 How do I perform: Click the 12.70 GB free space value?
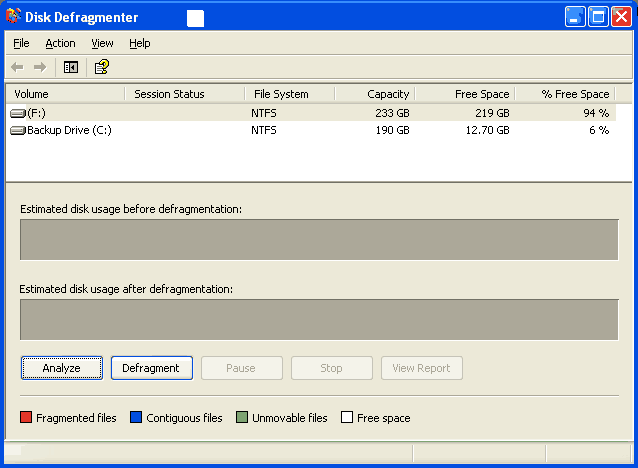click(487, 130)
